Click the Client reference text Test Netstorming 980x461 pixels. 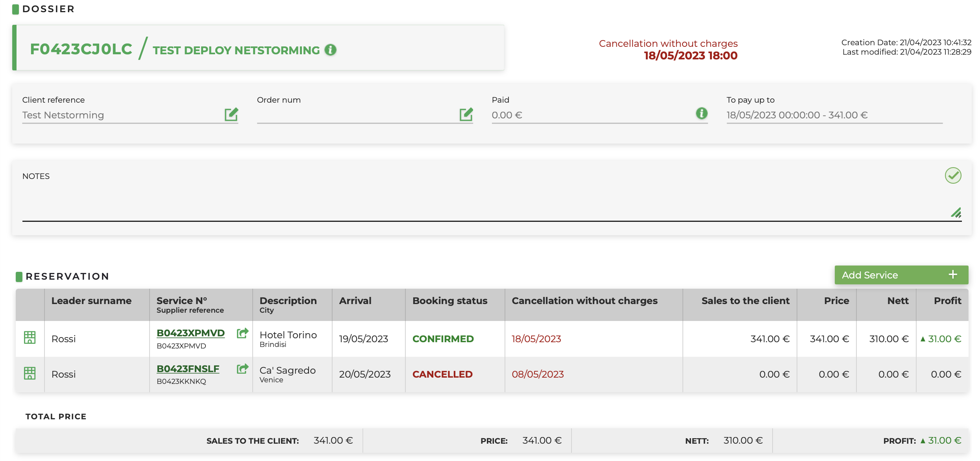(x=63, y=115)
